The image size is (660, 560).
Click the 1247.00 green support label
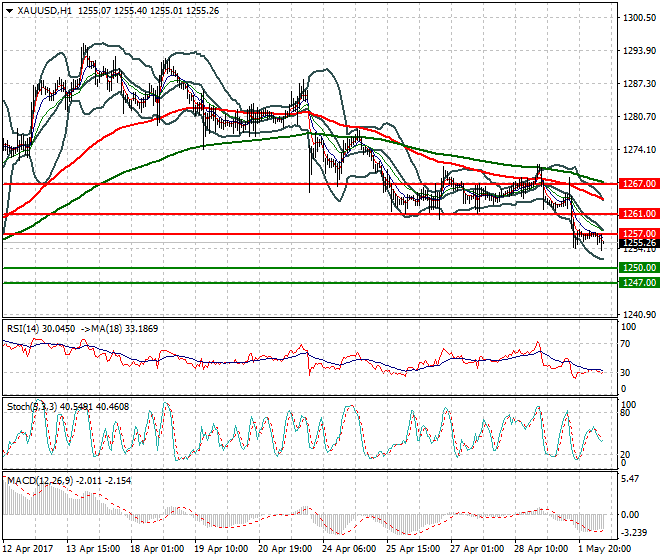[x=639, y=283]
